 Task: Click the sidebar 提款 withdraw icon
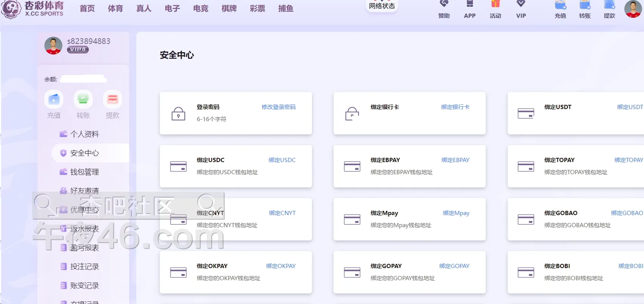pos(112,99)
